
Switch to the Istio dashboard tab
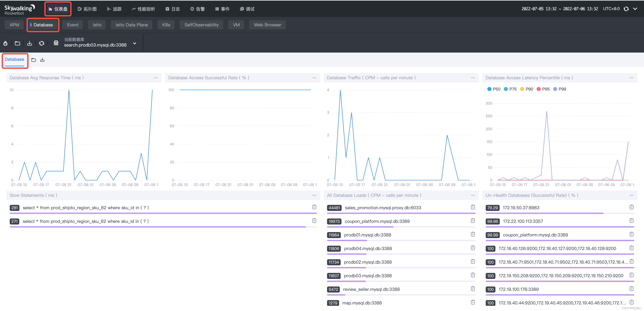pyautogui.click(x=97, y=25)
